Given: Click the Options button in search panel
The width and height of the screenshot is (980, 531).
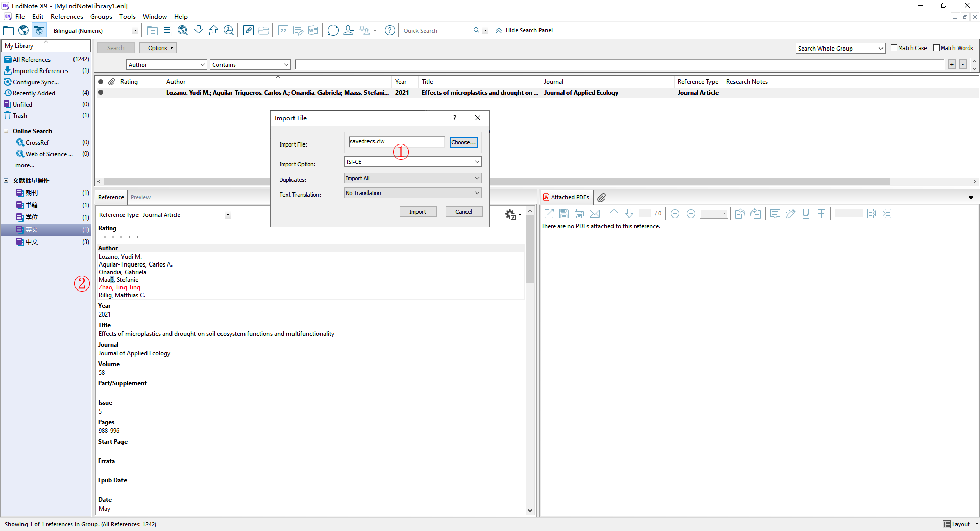Looking at the screenshot, I should [158, 48].
